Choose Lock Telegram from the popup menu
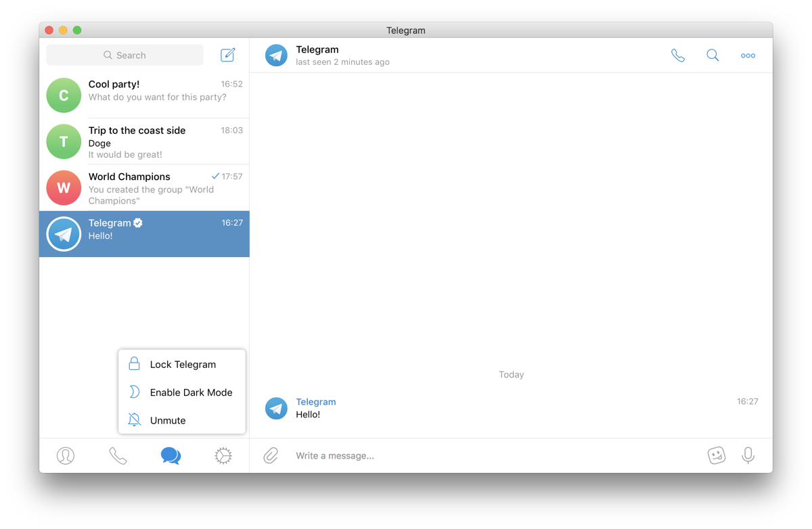 point(182,365)
